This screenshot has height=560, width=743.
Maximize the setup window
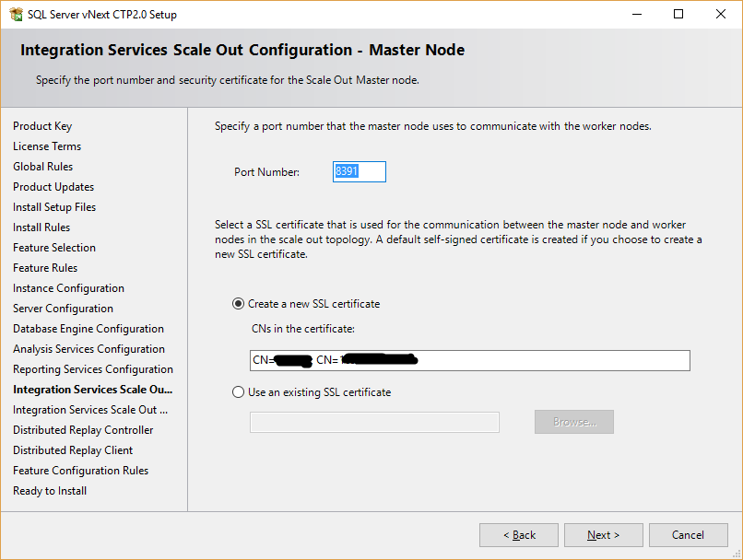coord(678,14)
